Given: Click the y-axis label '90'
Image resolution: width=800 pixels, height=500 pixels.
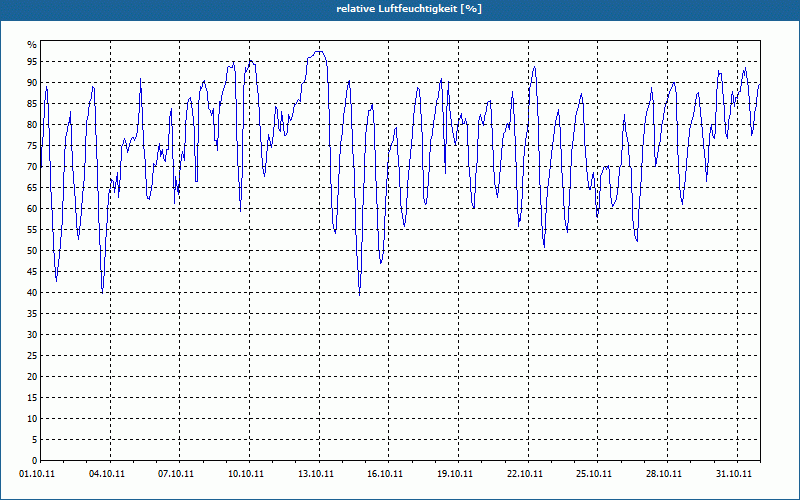Looking at the screenshot, I should tap(32, 83).
